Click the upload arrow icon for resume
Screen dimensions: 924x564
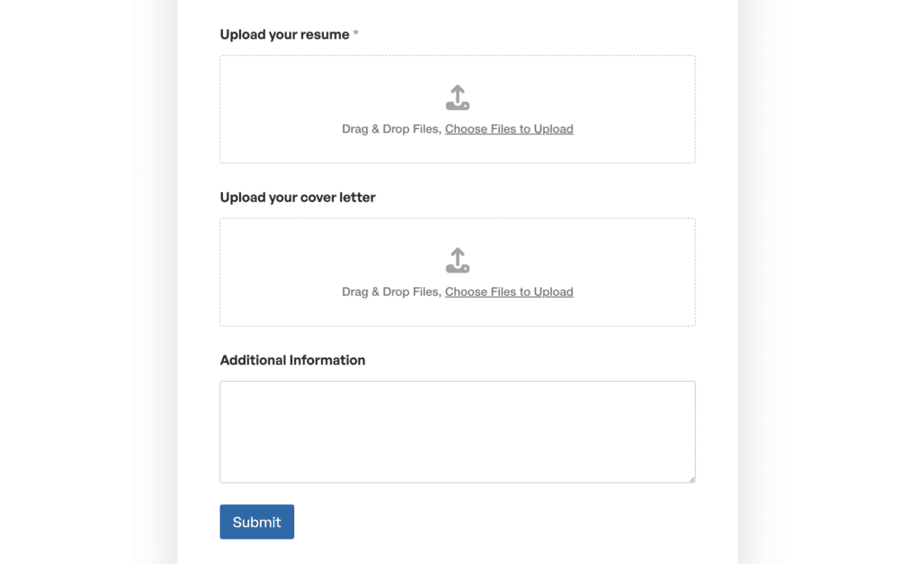[x=457, y=97]
